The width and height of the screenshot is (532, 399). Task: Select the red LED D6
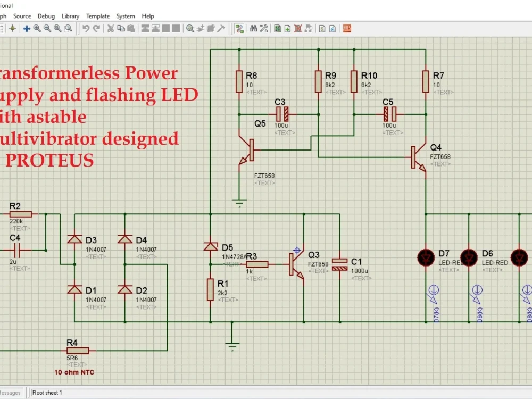(x=469, y=257)
